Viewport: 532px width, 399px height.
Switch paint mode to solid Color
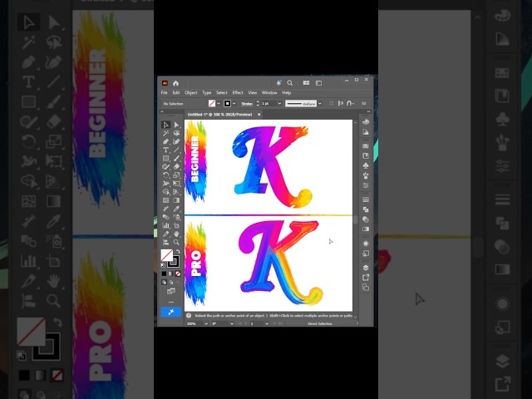click(x=164, y=273)
